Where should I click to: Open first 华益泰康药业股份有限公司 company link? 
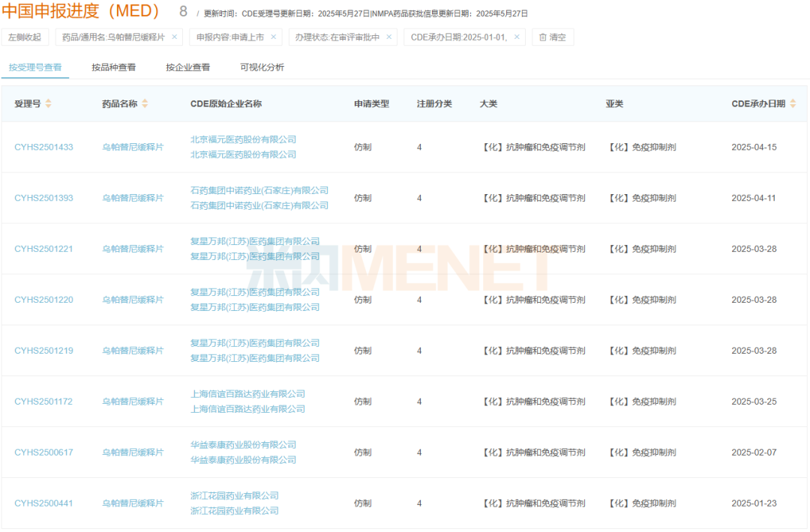[x=243, y=445]
